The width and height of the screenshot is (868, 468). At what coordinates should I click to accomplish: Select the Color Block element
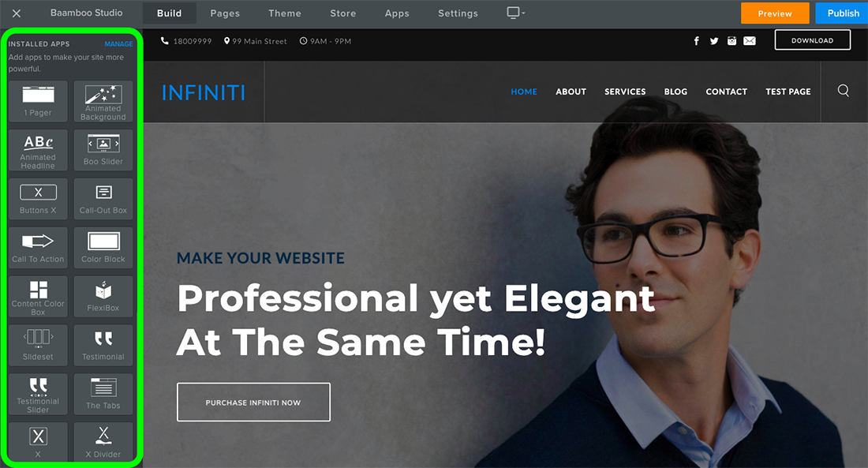point(103,248)
